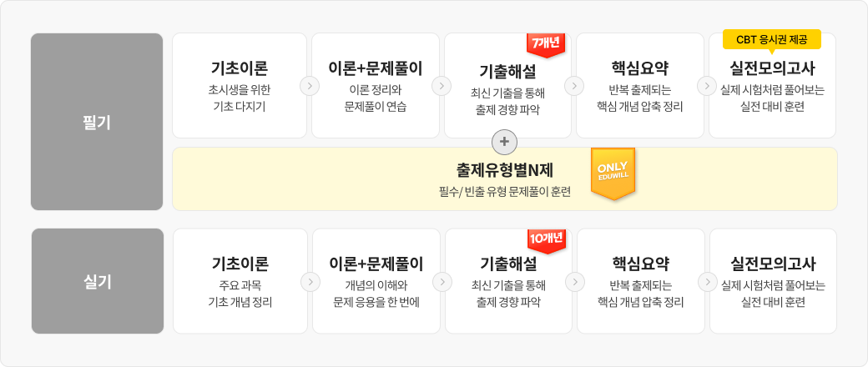Click the arrow between 실기 기초이론 and 이론+문제풀이

click(x=310, y=281)
